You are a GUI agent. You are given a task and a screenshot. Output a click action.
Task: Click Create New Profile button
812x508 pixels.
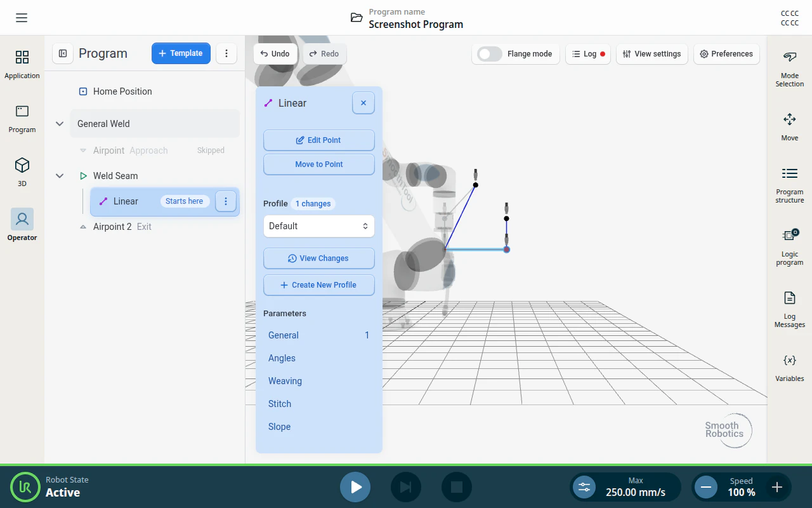319,285
